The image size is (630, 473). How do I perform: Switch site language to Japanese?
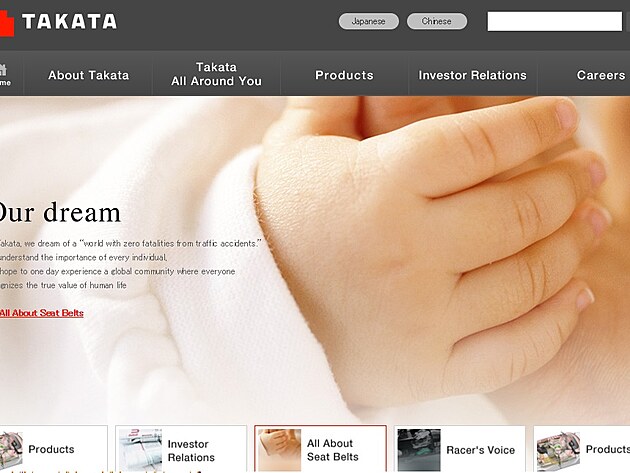coord(368,21)
